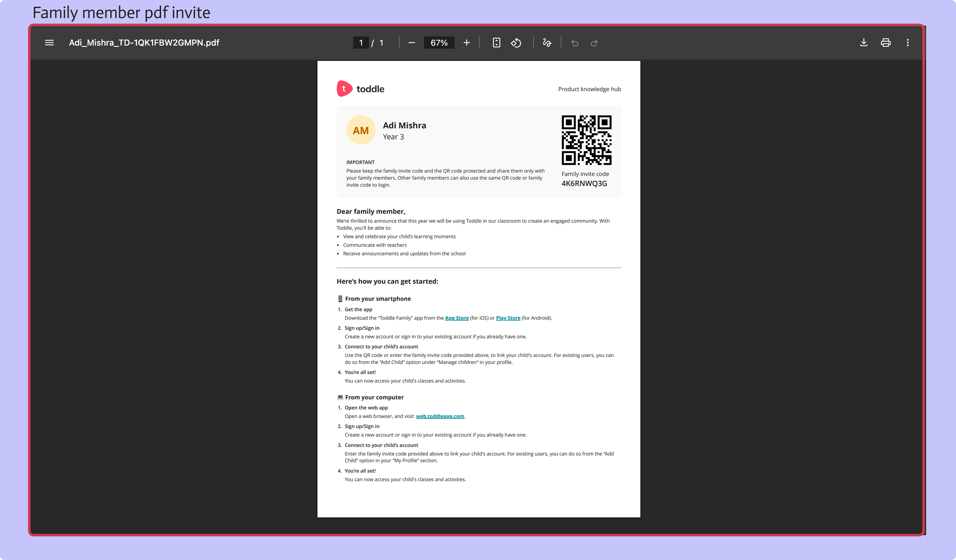
Task: Click the family invite code 4K6RNWQ3G
Action: coord(584,184)
